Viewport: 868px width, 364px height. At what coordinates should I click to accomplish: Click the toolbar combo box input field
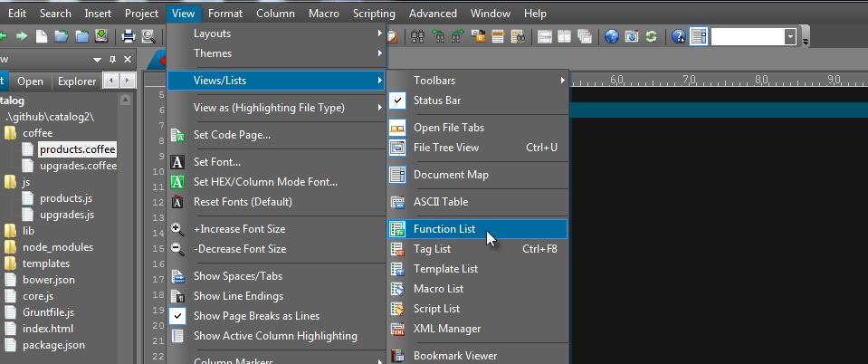coord(748,37)
